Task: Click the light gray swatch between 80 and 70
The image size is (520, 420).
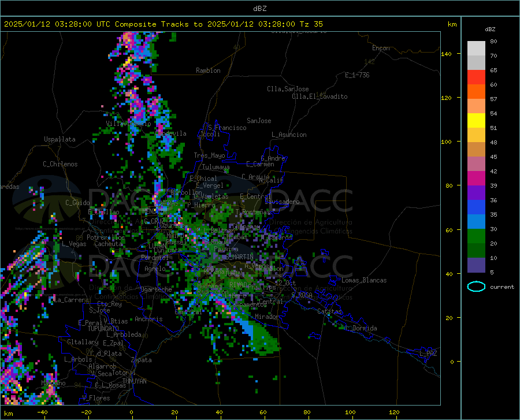Action: click(x=476, y=48)
